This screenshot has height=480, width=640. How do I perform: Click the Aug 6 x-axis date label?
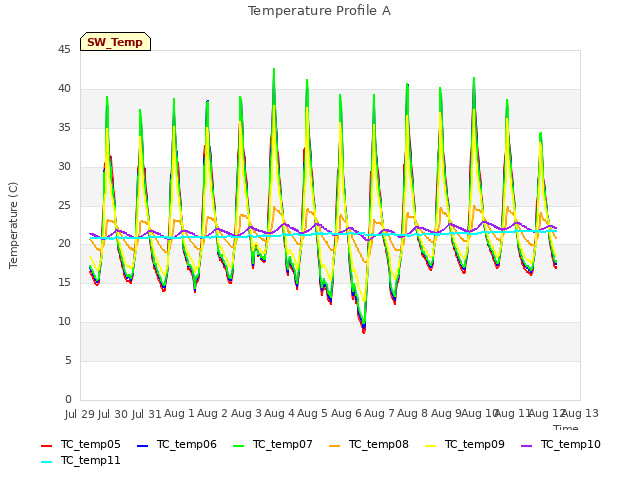coord(346,414)
